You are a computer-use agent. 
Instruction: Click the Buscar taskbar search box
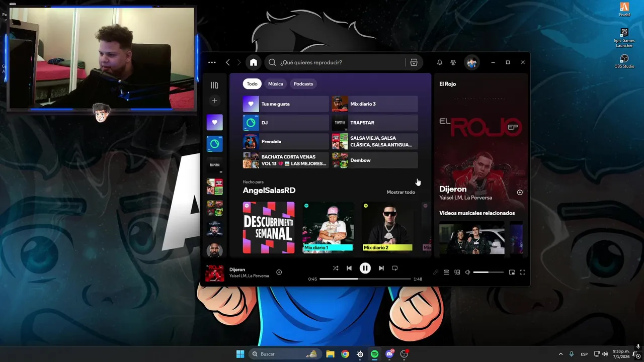click(285, 354)
